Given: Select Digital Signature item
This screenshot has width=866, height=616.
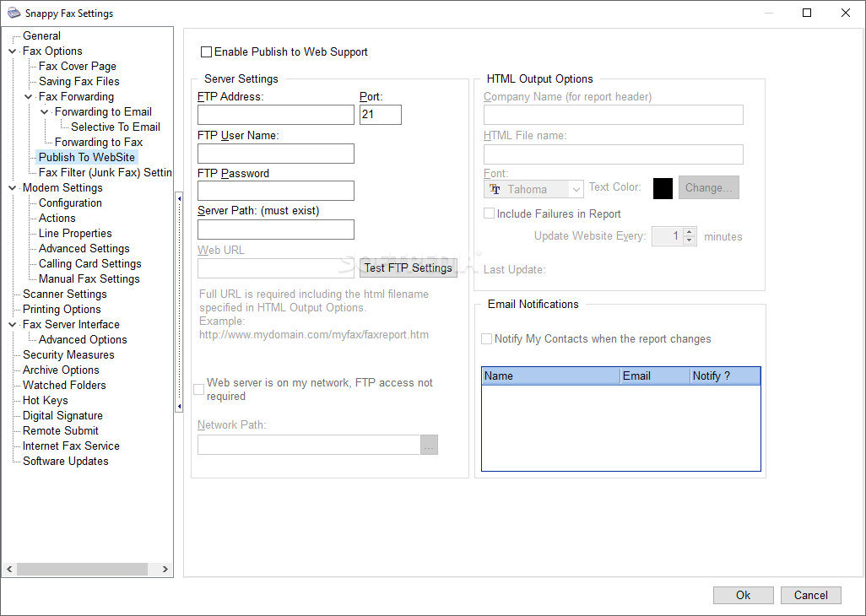Looking at the screenshot, I should click(x=62, y=416).
